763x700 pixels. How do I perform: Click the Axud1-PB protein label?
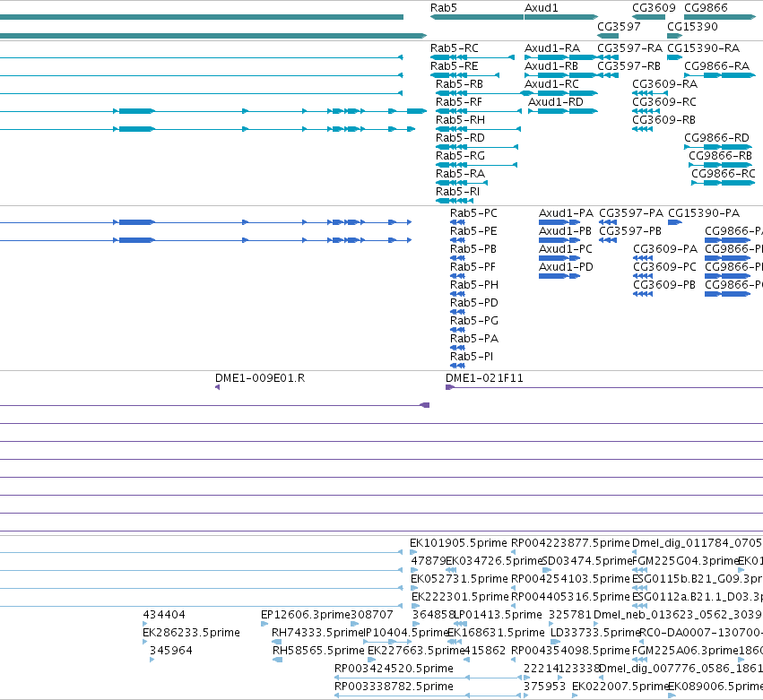566,231
